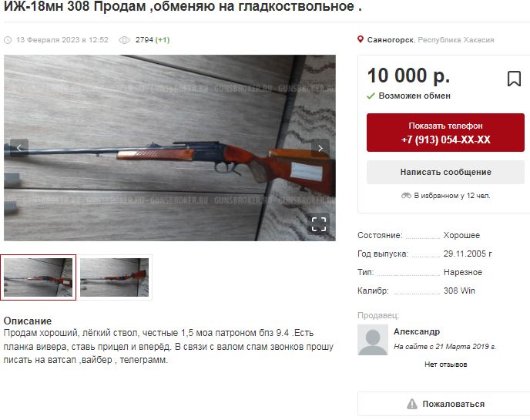Click the clock icon beside the post date
Image resolution: width=530 pixels, height=420 pixels.
[x=8, y=40]
